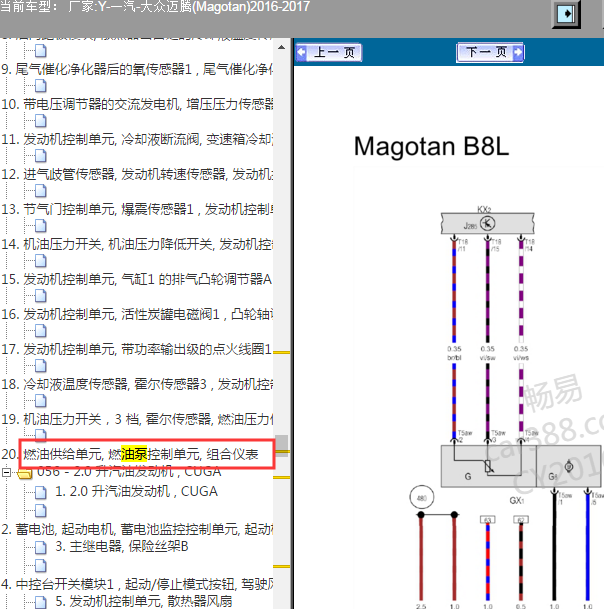This screenshot has height=609, width=604.
Task: Click page icon beside 3. 主继电器, 保险丝架B
Action: [x=40, y=548]
